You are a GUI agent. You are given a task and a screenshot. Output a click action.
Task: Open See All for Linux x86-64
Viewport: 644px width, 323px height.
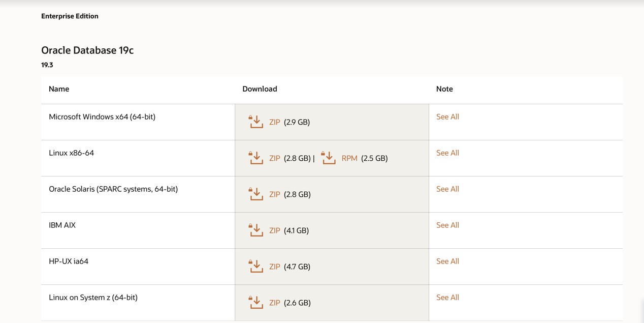[x=447, y=153]
